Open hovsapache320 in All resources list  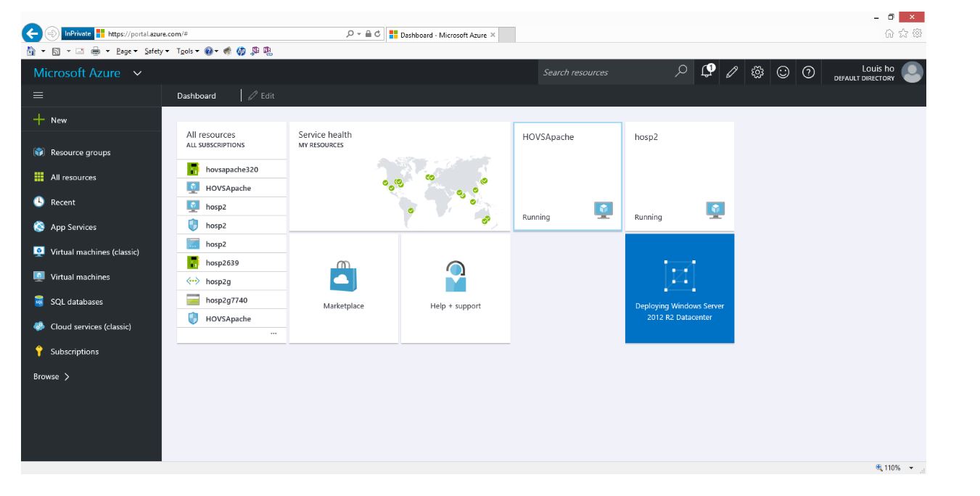coord(231,170)
